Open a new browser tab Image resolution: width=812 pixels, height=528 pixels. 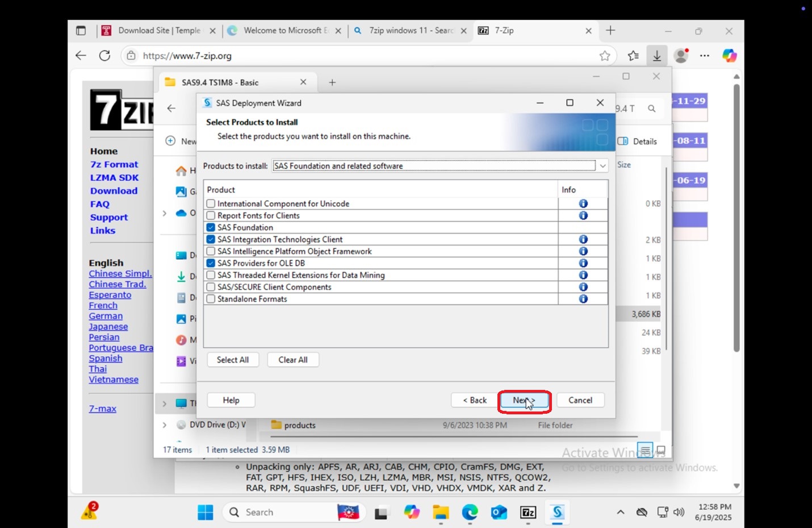(610, 31)
